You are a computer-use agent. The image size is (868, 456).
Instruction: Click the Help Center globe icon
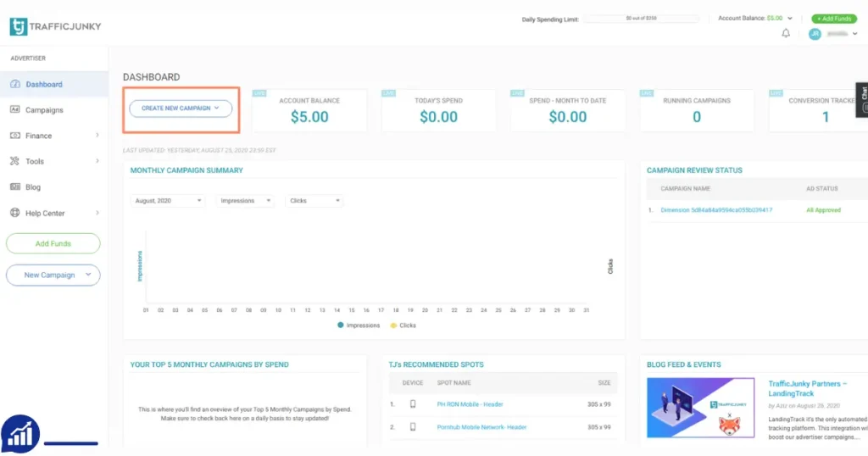click(x=15, y=213)
